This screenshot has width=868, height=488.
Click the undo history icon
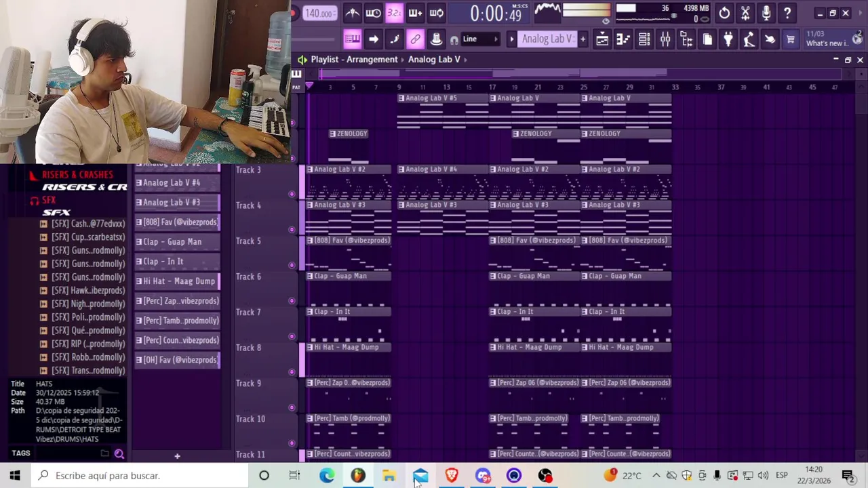click(x=724, y=13)
